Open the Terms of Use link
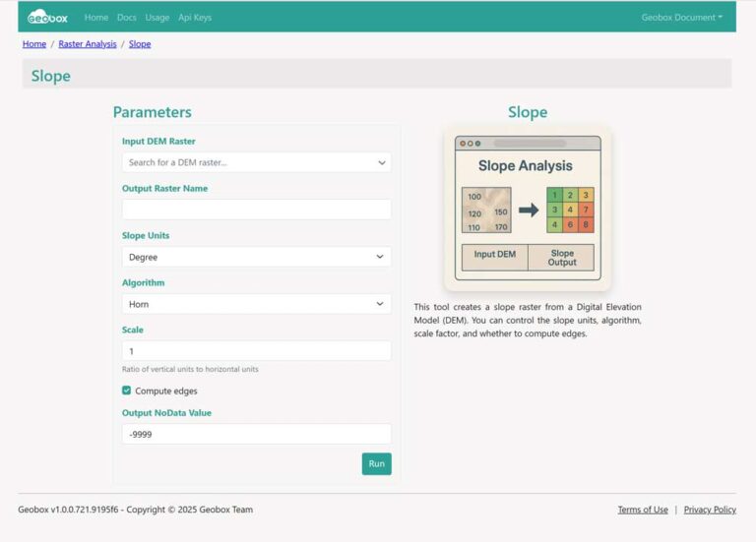756x542 pixels. tap(643, 510)
